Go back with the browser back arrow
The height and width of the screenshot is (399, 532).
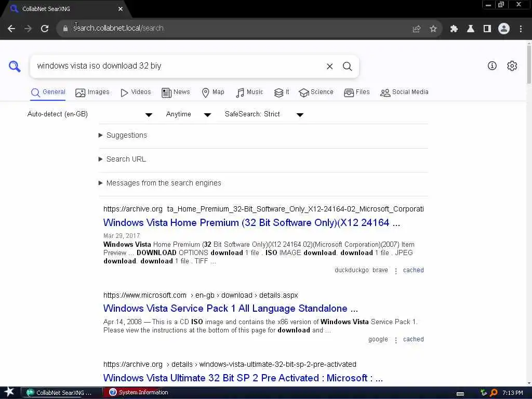point(11,29)
